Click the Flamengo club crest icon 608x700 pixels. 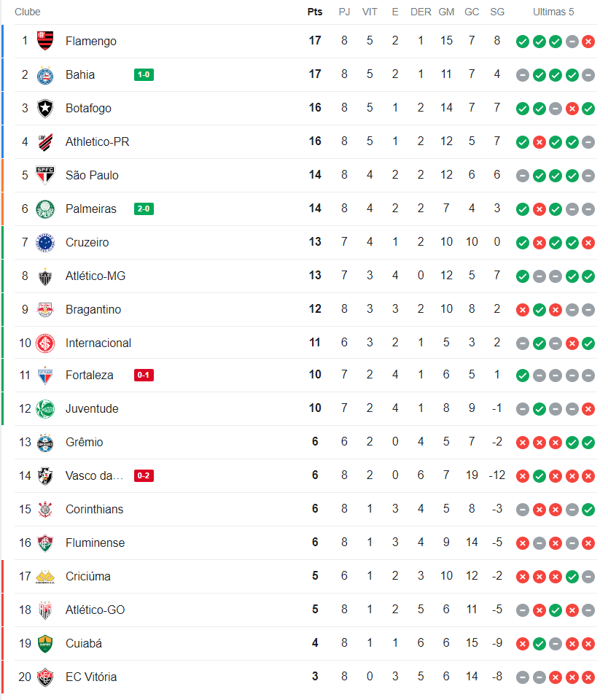point(45,41)
